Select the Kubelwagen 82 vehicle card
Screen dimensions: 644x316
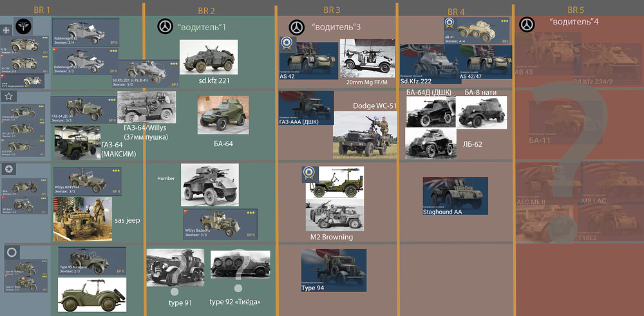[86, 32]
